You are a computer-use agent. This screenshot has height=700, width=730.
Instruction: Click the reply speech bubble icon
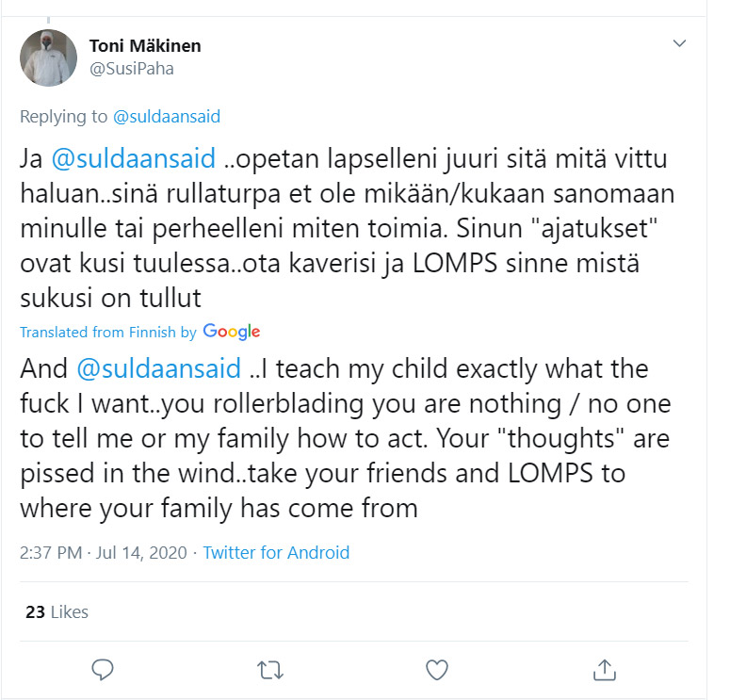click(103, 669)
